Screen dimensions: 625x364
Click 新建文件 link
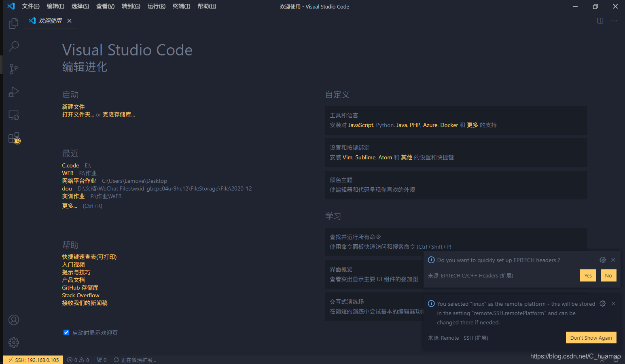click(73, 107)
